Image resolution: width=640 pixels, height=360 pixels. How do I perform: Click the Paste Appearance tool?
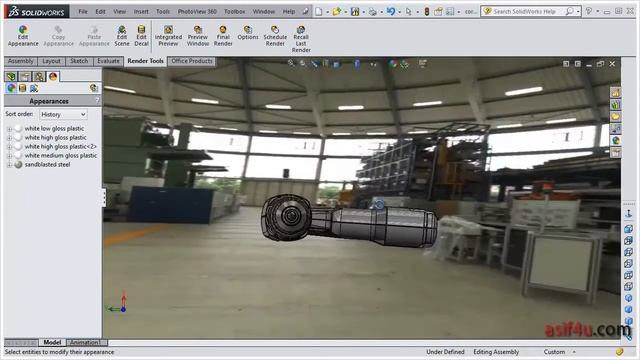tap(94, 36)
